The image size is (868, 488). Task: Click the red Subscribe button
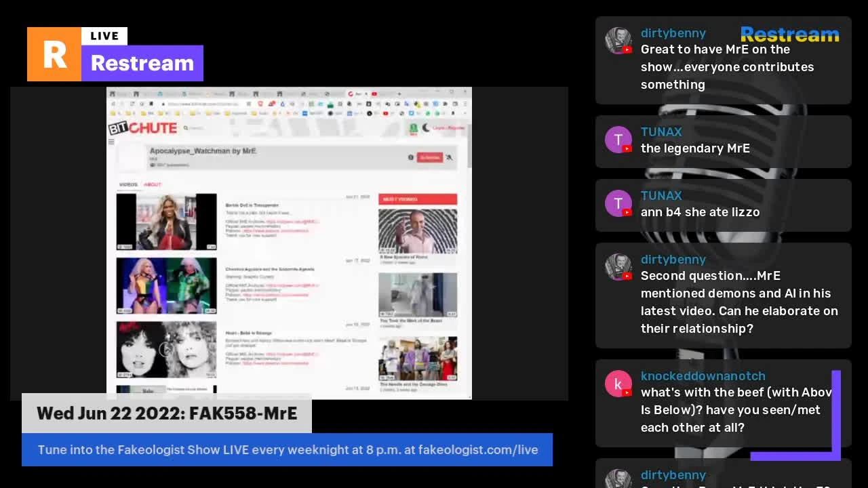429,157
